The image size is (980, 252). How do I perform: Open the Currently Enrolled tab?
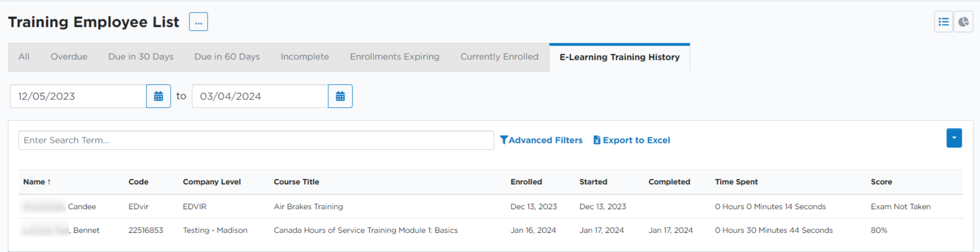pos(500,57)
